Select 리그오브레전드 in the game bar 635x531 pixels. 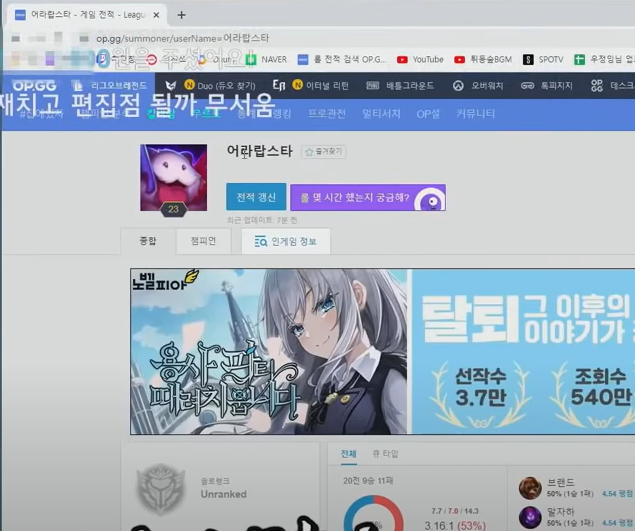click(119, 85)
